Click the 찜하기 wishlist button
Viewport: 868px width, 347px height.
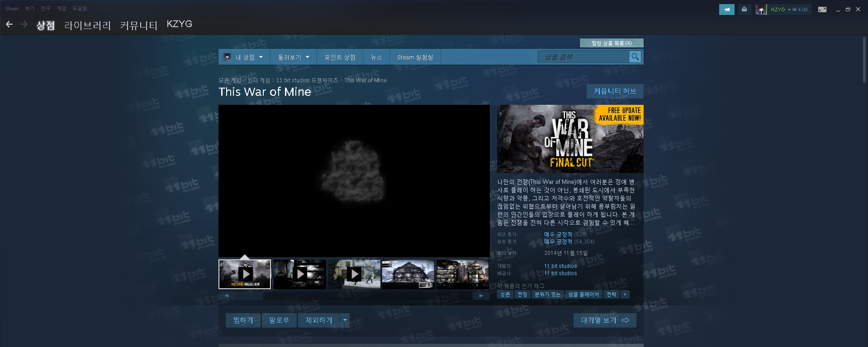[243, 320]
